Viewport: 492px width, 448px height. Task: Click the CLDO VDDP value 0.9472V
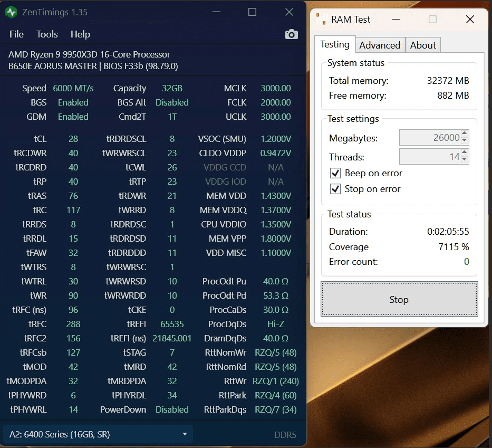pos(275,153)
